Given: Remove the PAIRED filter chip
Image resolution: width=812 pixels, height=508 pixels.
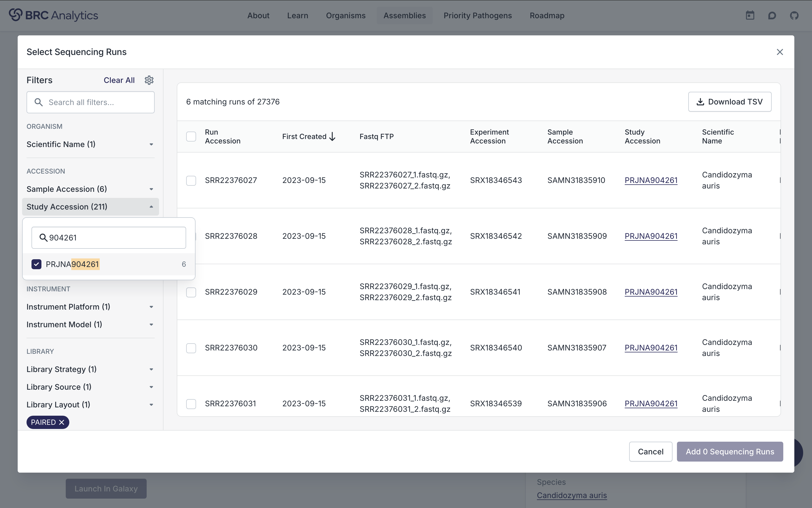Looking at the screenshot, I should click(x=61, y=422).
